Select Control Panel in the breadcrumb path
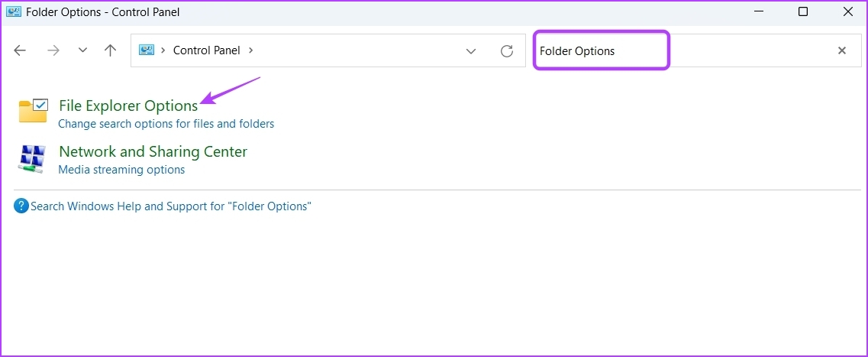 (206, 50)
